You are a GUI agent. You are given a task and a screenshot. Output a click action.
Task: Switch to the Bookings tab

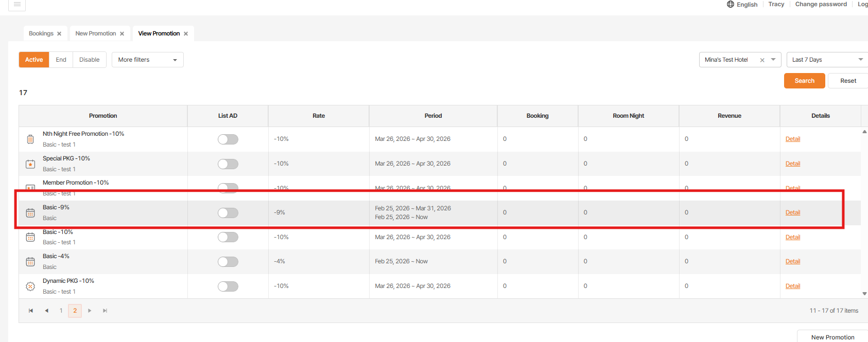click(x=41, y=33)
